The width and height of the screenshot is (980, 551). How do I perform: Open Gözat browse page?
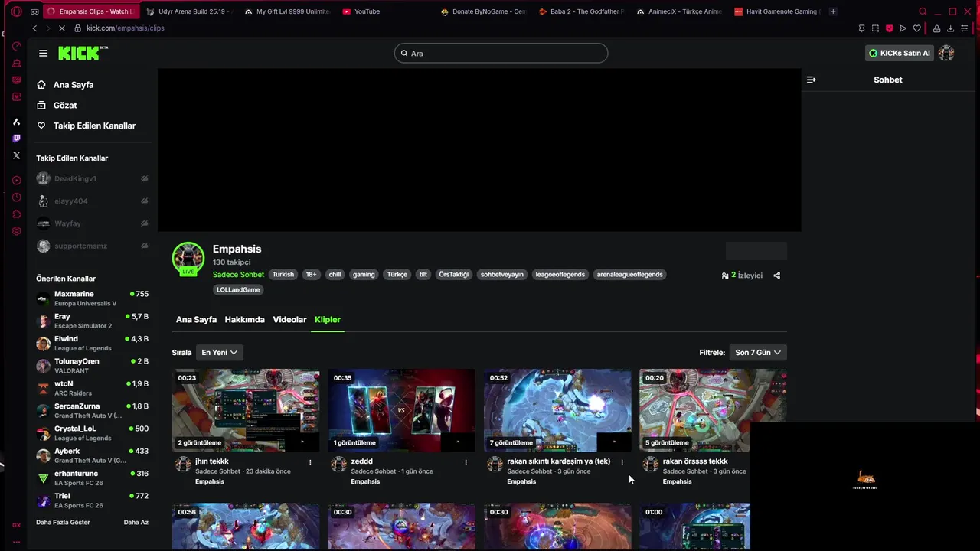tap(65, 106)
